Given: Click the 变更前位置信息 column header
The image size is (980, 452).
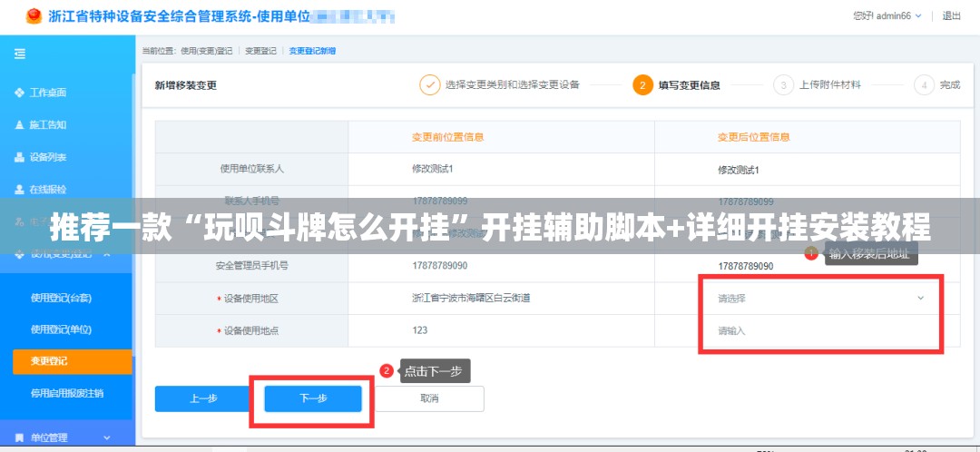Looking at the screenshot, I should pyautogui.click(x=447, y=137).
